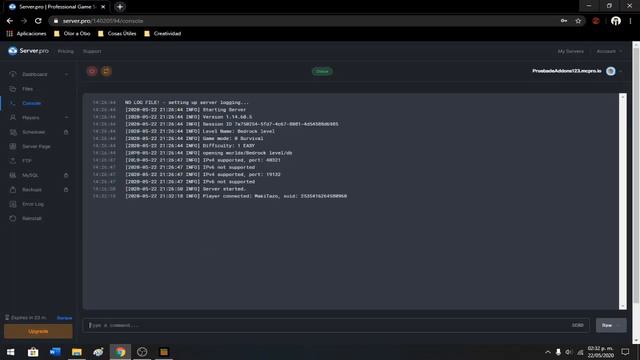Open the Windows Start menu
Screen dimensions: 640x360
[11, 352]
